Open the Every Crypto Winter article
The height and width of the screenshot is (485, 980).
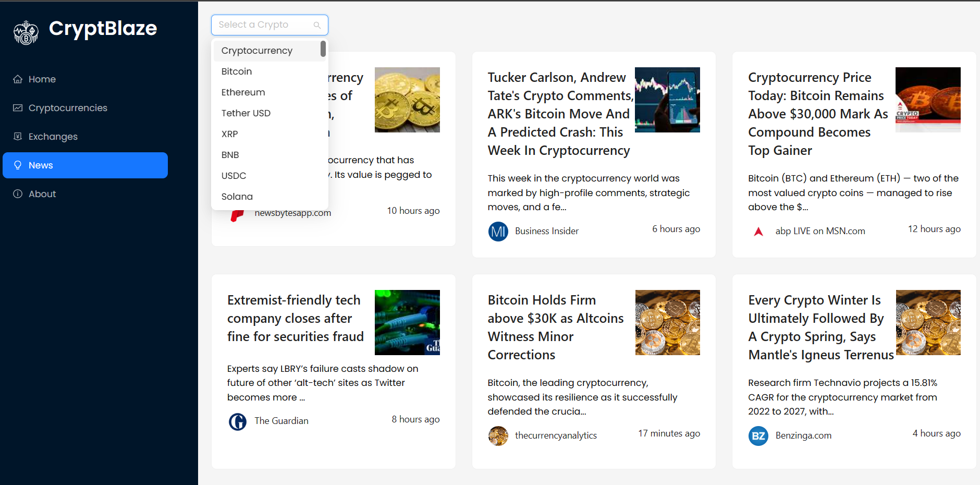pyautogui.click(x=821, y=327)
